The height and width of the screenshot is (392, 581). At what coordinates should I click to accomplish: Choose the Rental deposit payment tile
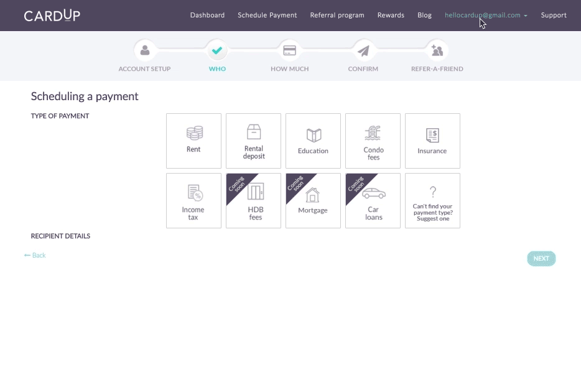coord(253,141)
